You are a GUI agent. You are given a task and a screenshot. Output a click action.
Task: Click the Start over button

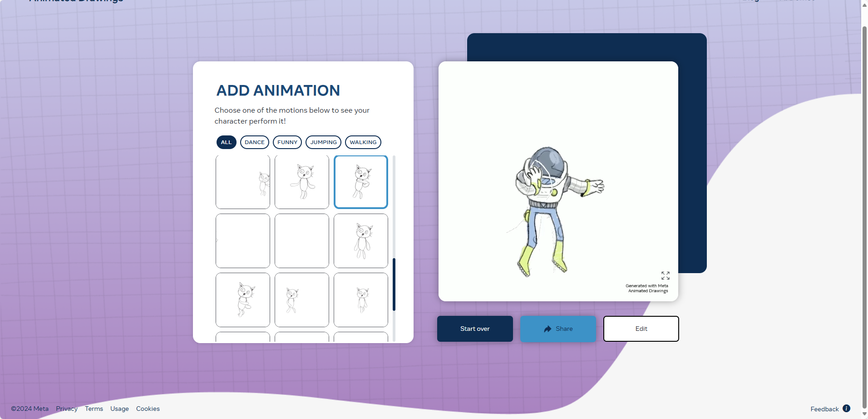[x=475, y=329]
